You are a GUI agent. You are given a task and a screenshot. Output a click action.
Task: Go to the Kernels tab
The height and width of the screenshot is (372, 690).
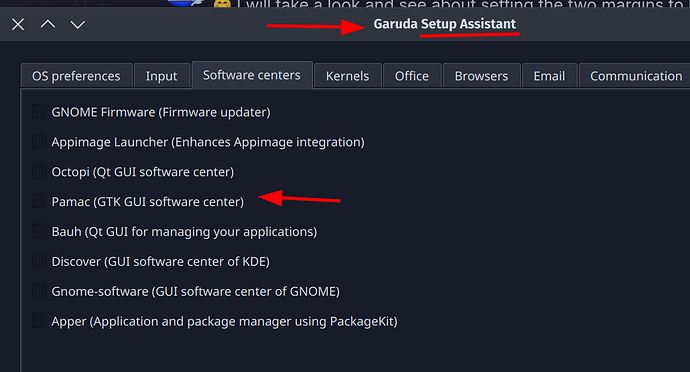[347, 76]
